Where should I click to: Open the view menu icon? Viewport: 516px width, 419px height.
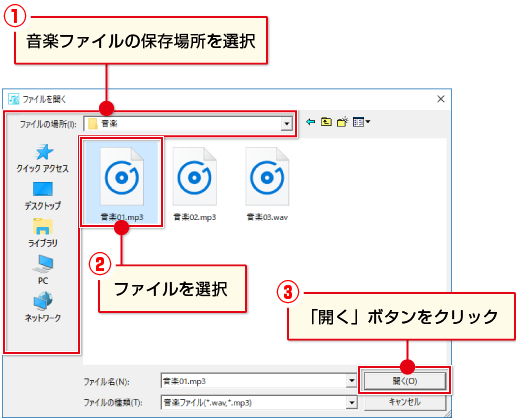(361, 122)
